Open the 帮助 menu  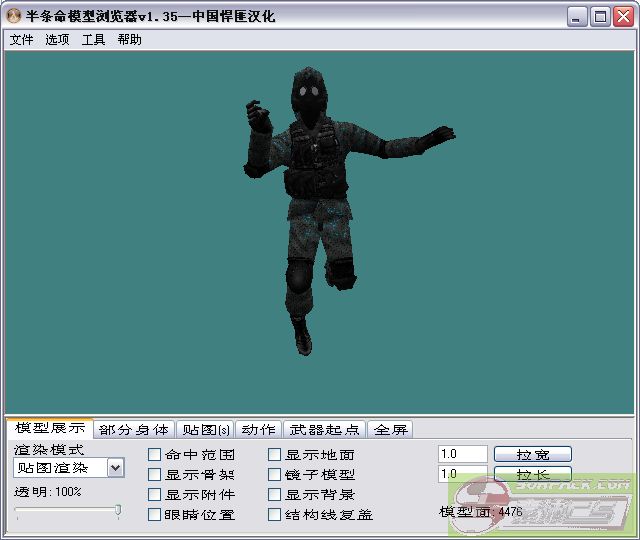coord(129,40)
